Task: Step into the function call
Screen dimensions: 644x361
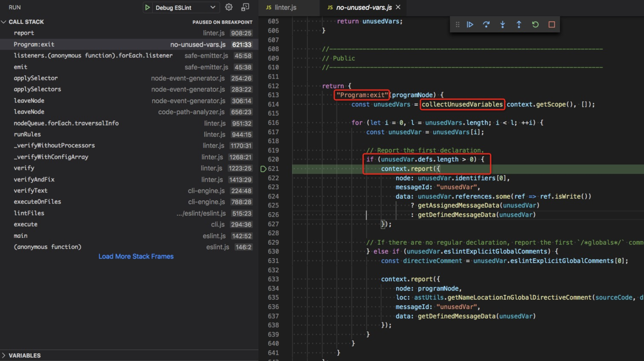Action: pos(503,24)
